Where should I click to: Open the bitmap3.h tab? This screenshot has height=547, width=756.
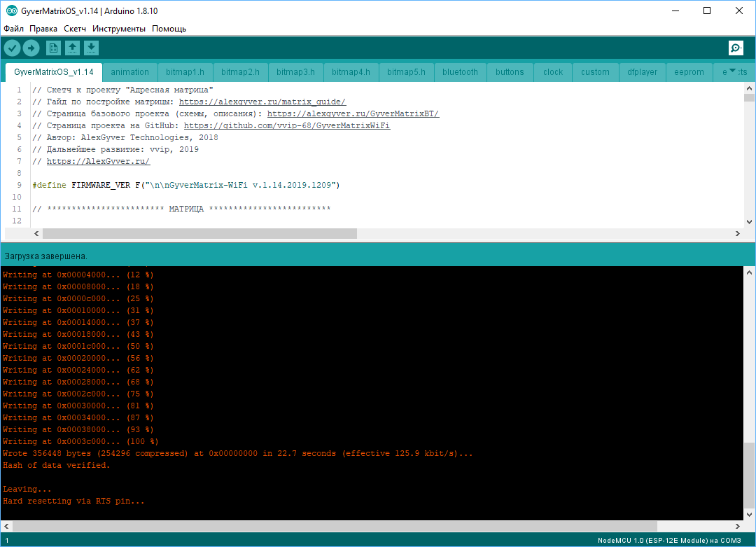[x=295, y=72]
